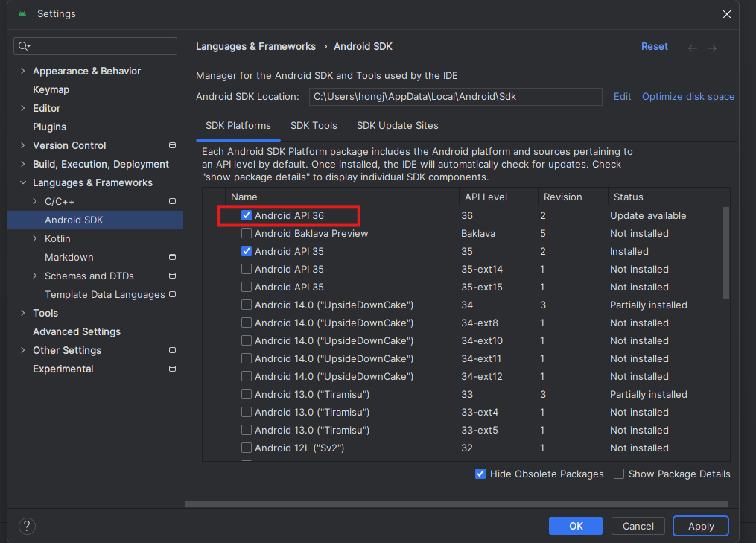Click the Android Studio logo icon in title bar
The width and height of the screenshot is (756, 543).
tap(22, 13)
